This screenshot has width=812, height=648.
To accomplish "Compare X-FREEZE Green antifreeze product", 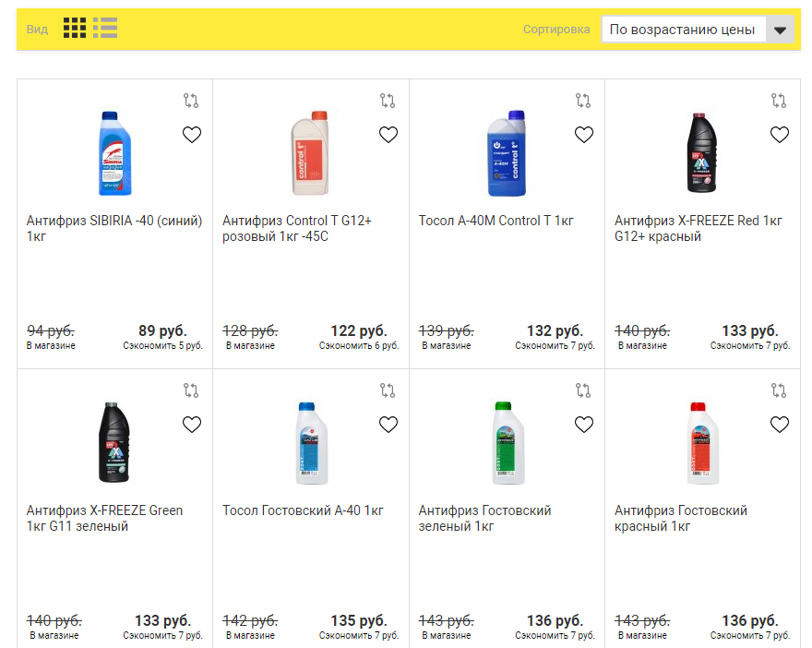I will click(191, 390).
